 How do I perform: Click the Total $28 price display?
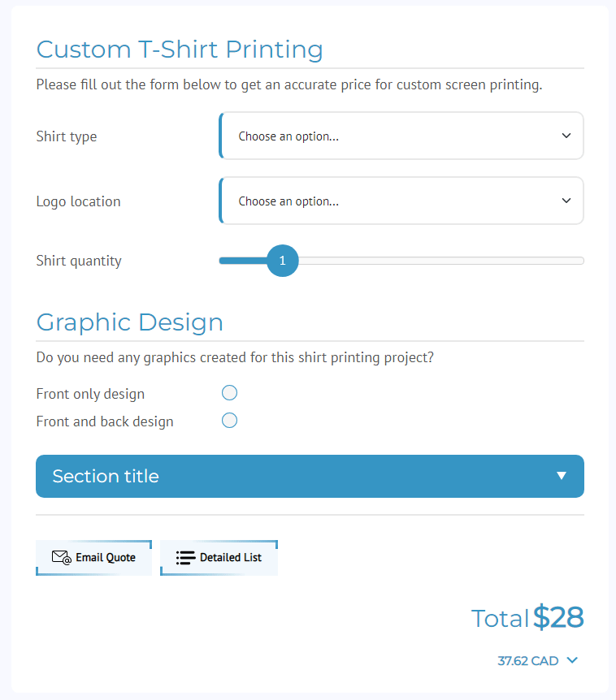coord(527,618)
